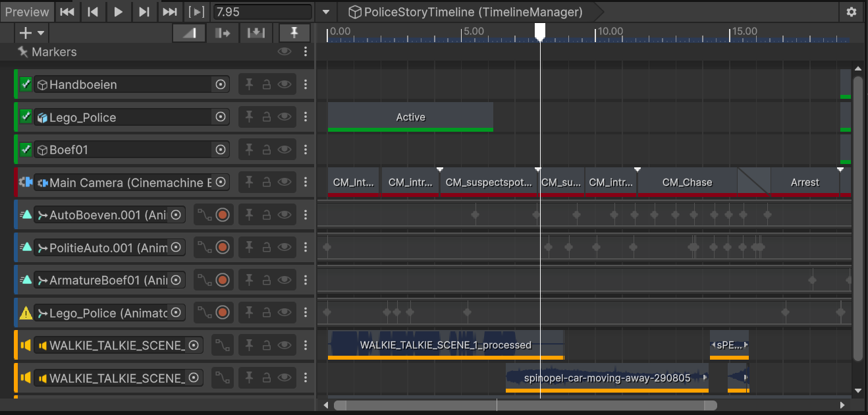Open AutoBoeven.001 track options menu
Image resolution: width=868 pixels, height=415 pixels.
pos(305,215)
